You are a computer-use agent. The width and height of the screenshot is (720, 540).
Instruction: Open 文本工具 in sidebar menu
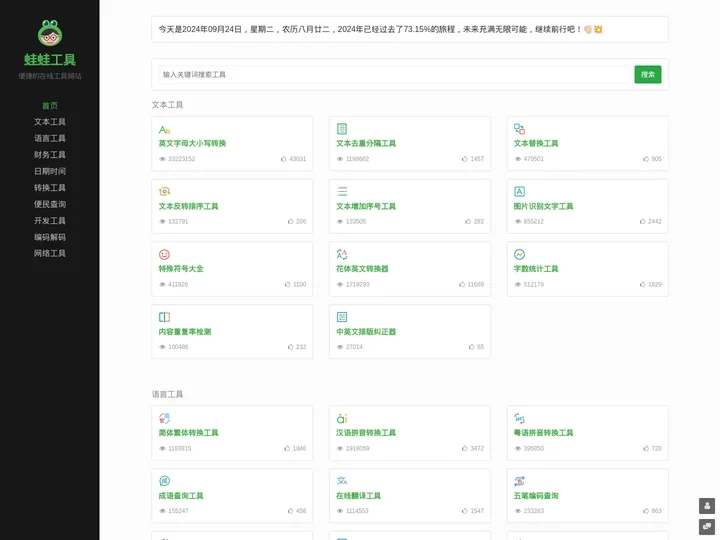click(x=50, y=122)
